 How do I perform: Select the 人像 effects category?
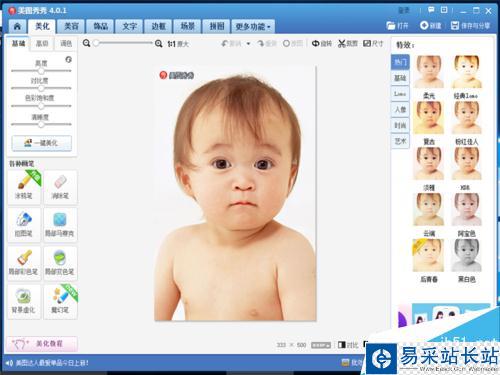click(400, 109)
